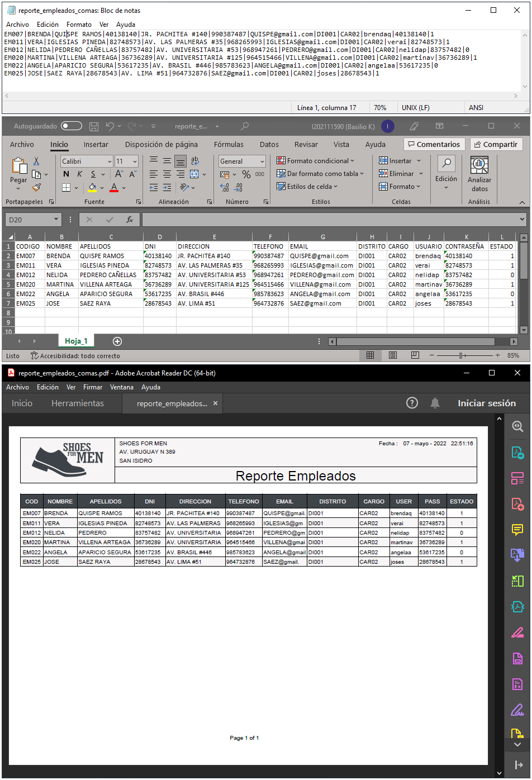This screenshot has width=532, height=780.
Task: Click the Acrobat Organize Pages icon
Action: [x=517, y=581]
